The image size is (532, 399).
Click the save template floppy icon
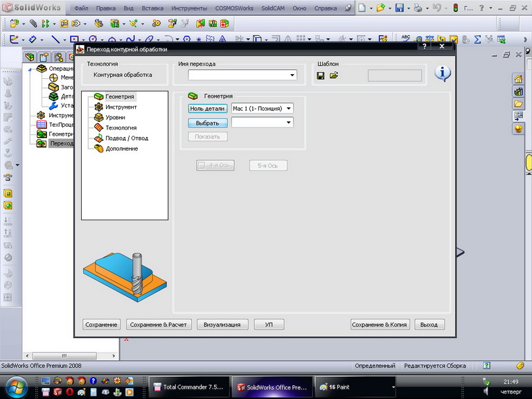pyautogui.click(x=320, y=76)
